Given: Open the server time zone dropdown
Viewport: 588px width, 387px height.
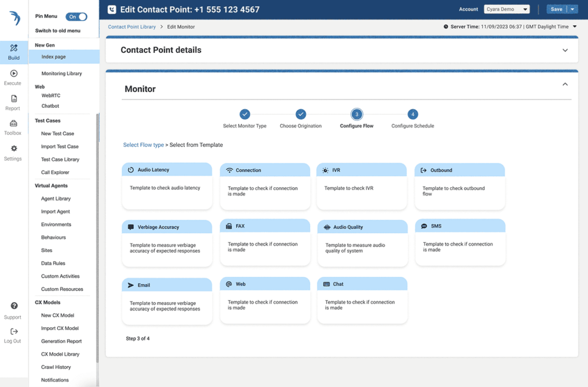Looking at the screenshot, I should pos(575,26).
